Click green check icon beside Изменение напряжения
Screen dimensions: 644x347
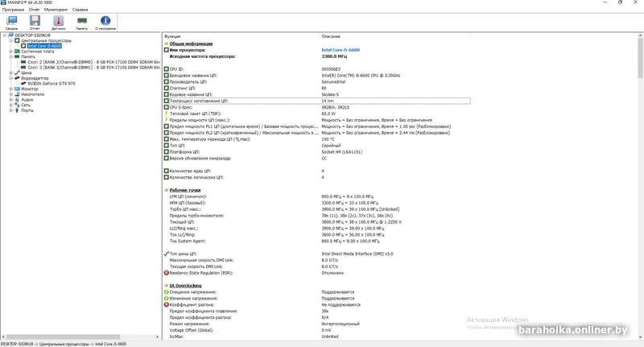coord(167,298)
